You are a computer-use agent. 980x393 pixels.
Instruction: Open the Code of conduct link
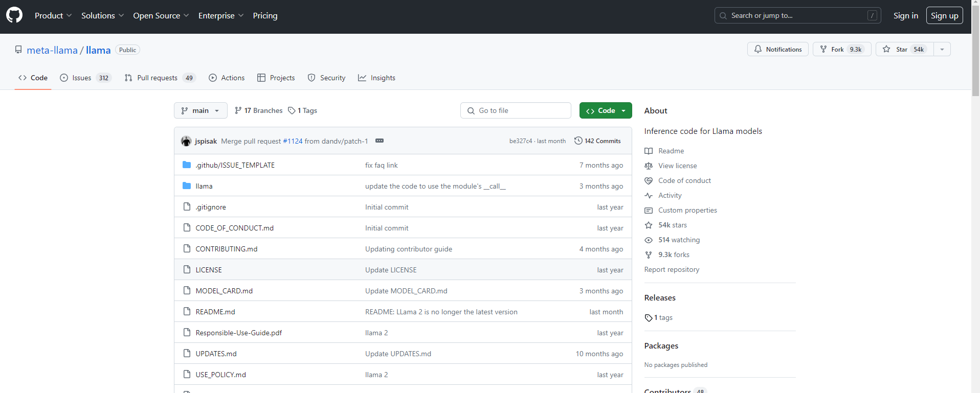point(684,180)
